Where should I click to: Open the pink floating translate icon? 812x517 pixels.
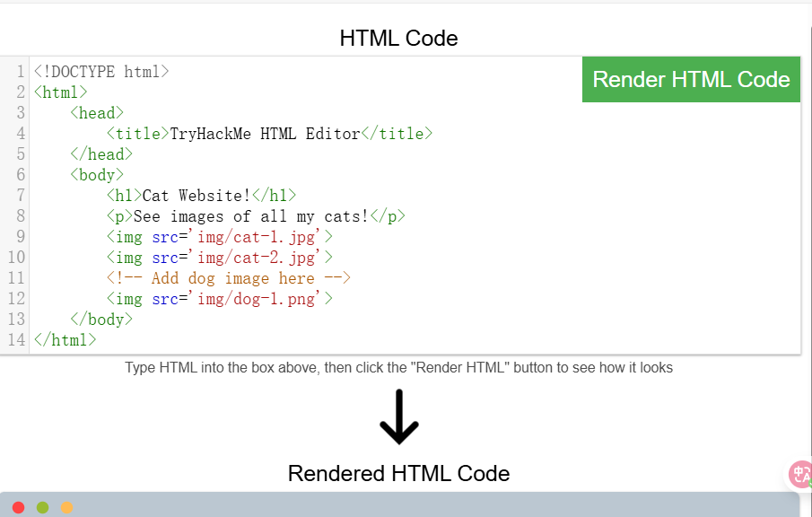(800, 474)
